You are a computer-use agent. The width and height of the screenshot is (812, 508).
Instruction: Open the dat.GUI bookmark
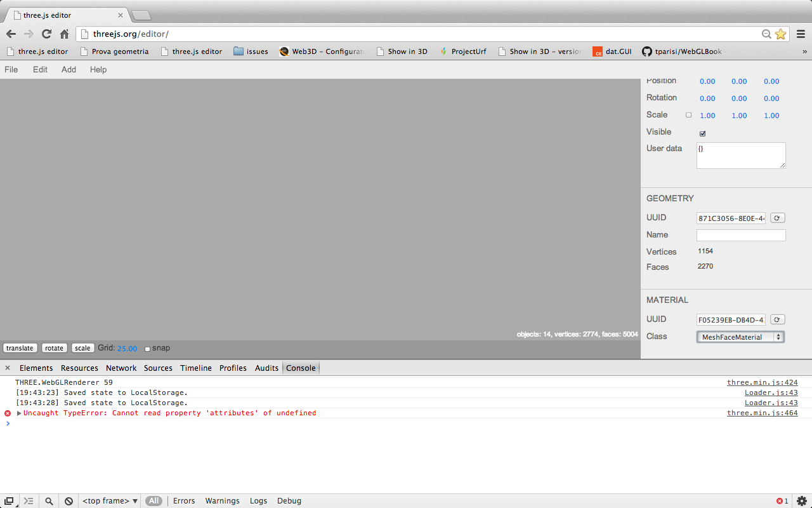tap(612, 51)
